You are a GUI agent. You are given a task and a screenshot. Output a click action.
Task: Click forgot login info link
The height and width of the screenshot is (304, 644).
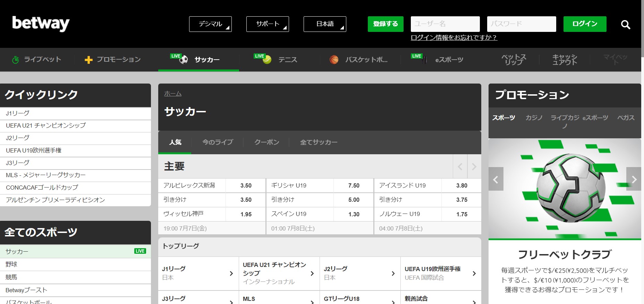pyautogui.click(x=454, y=37)
